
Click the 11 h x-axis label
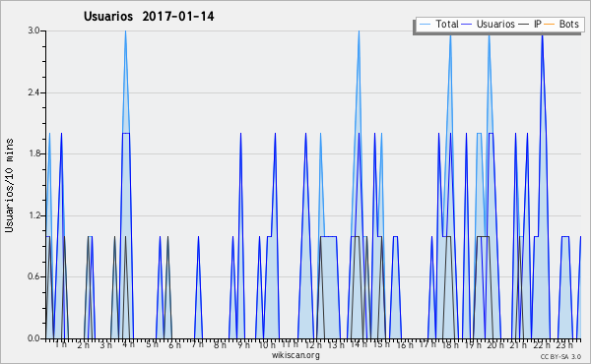point(290,344)
